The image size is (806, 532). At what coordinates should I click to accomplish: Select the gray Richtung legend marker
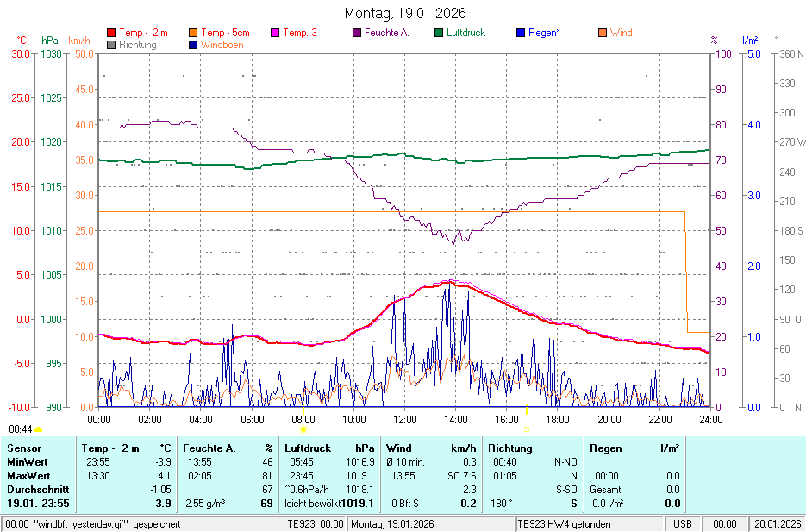111,44
